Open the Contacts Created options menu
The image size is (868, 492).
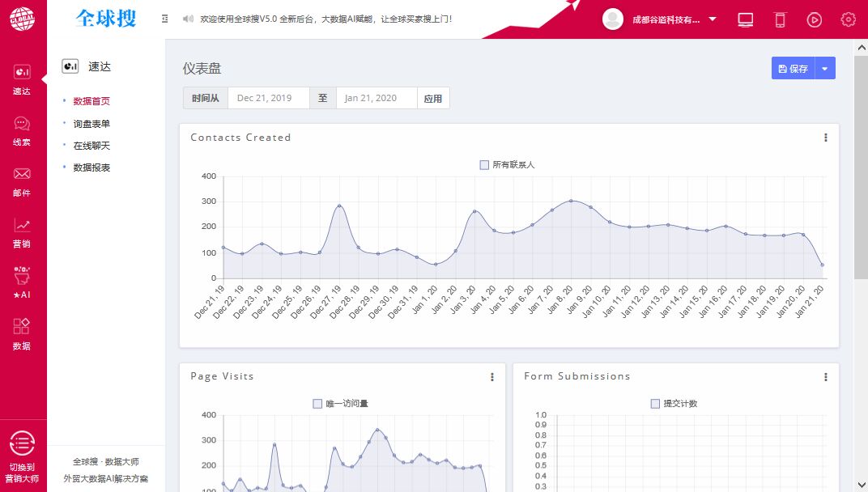tap(825, 138)
